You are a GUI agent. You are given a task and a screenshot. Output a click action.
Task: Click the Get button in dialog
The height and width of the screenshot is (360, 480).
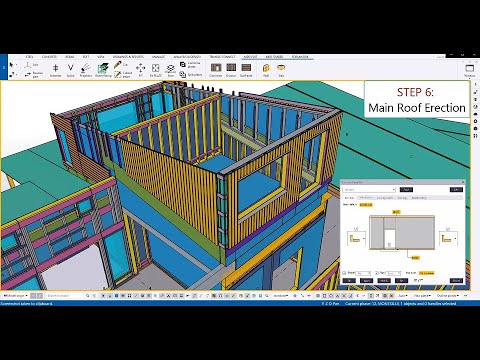pos(401,281)
